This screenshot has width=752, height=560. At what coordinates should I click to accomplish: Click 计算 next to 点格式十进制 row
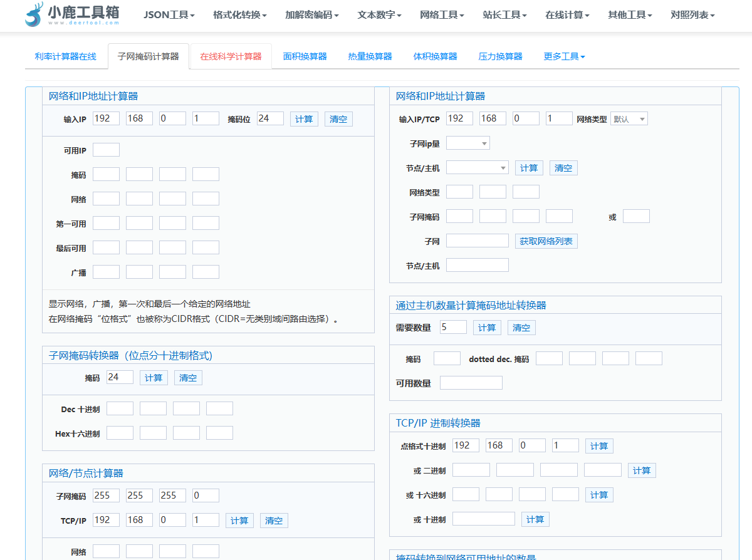pos(599,446)
